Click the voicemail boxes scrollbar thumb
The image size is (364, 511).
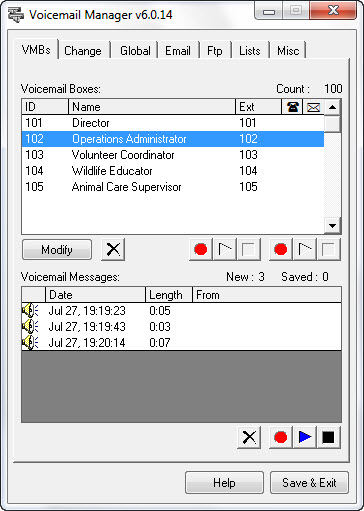click(x=332, y=124)
